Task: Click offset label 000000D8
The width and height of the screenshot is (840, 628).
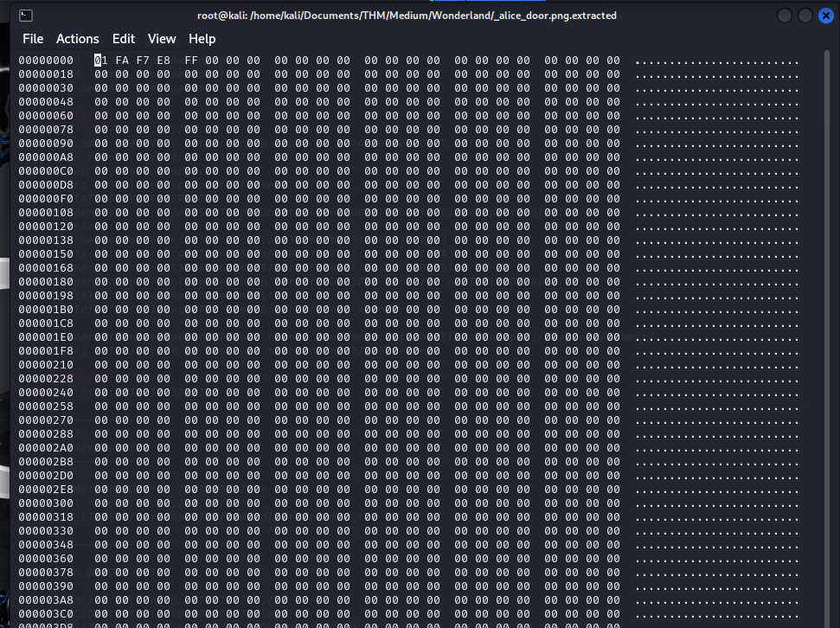Action: (x=46, y=185)
